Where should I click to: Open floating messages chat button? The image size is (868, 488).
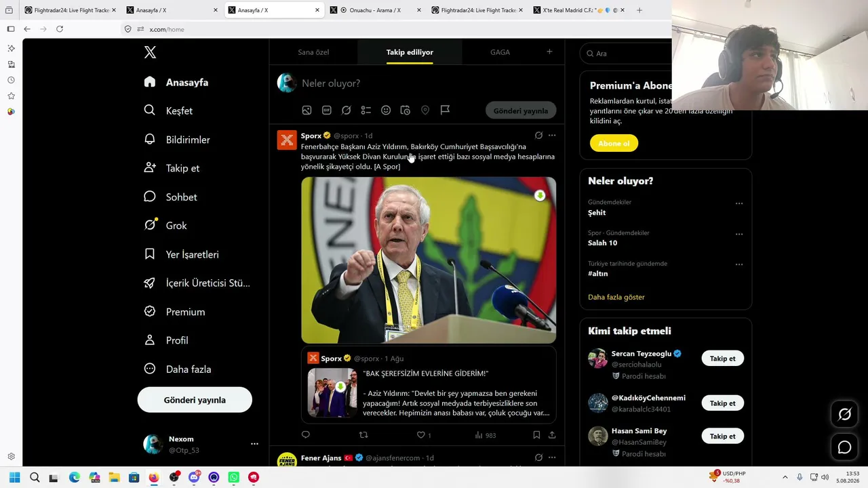pos(844,447)
